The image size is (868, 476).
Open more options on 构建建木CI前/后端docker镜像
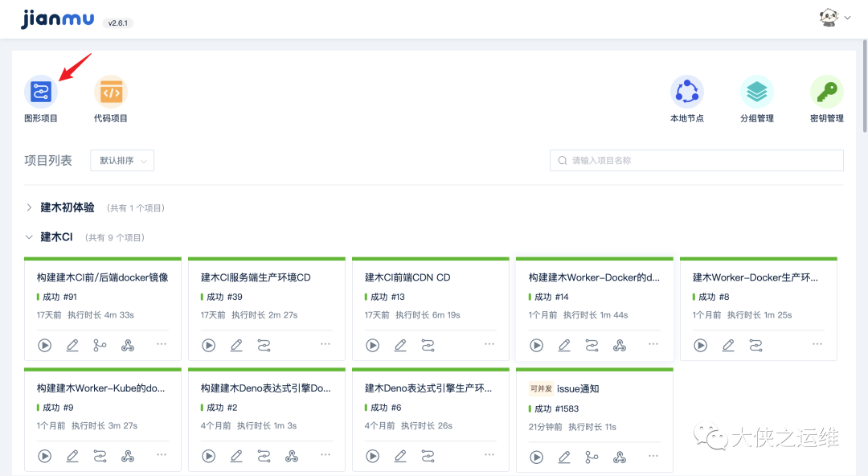tap(162, 344)
